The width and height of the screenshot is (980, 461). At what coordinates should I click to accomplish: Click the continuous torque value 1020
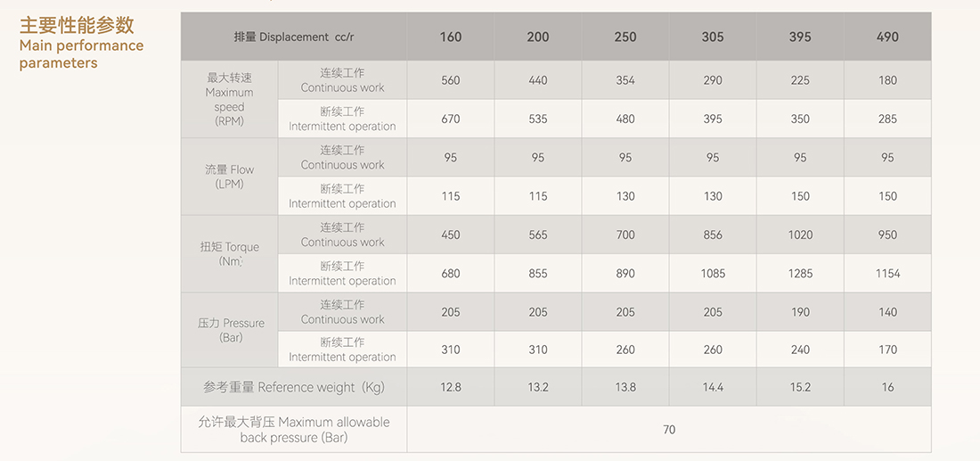tap(800, 235)
